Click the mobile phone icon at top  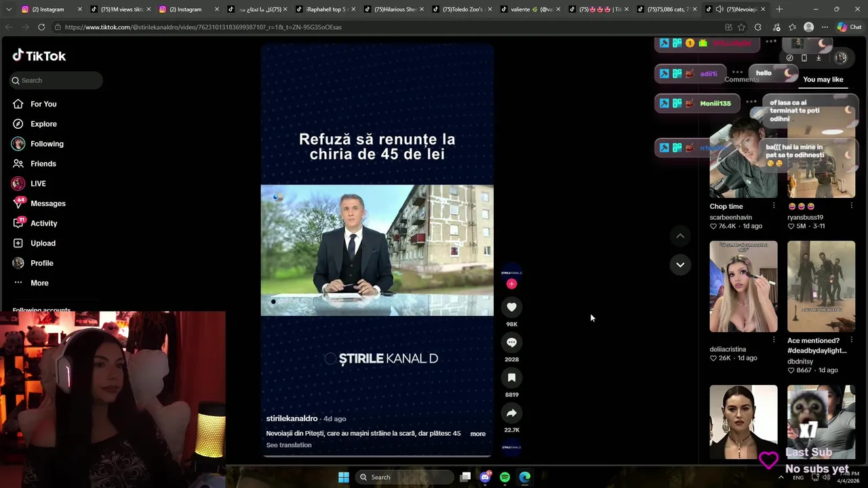[x=804, y=58]
